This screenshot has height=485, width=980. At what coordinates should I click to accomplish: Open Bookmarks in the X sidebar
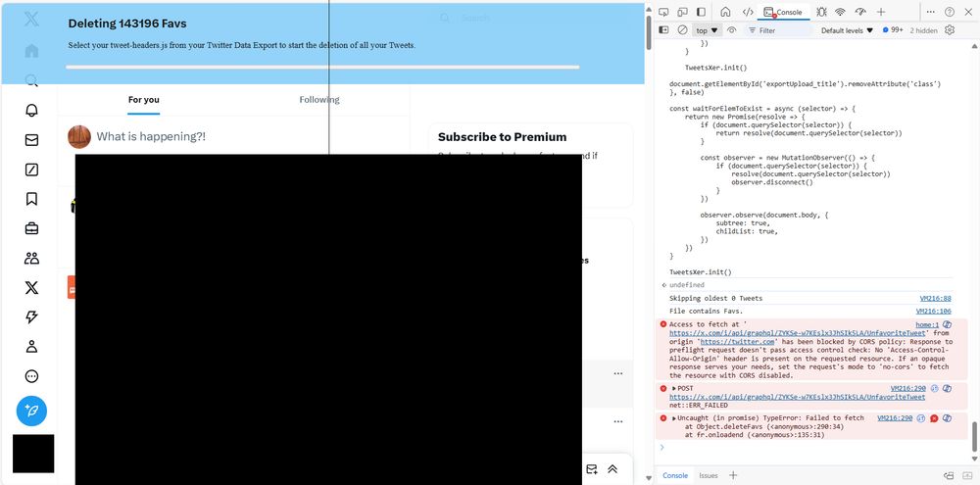click(31, 199)
